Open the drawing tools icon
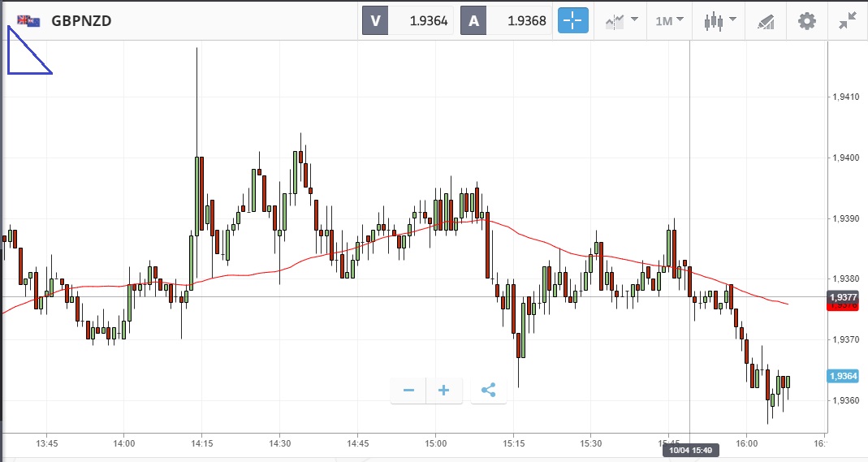This screenshot has height=462, width=868. click(x=765, y=21)
